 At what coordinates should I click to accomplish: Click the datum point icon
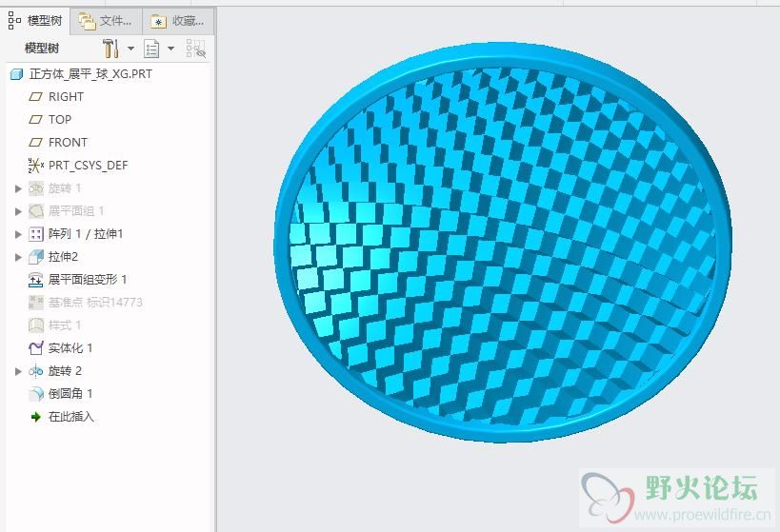coord(36,303)
